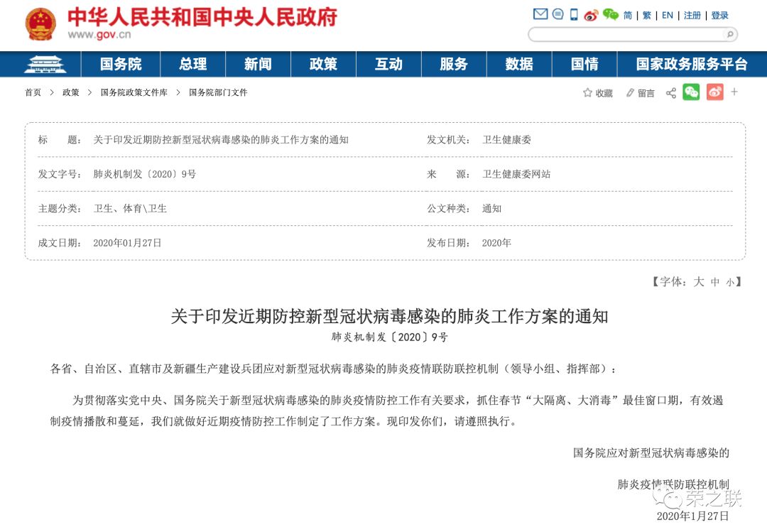Viewport: 767px width, 532px height.
Task: Click the email envelope icon in the header
Action: click(540, 14)
